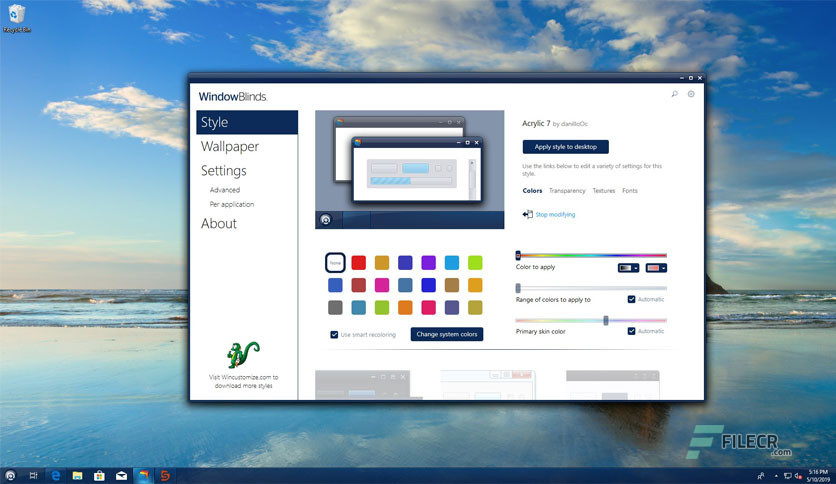The width and height of the screenshot is (836, 484).
Task: Switch to the Transparency tab
Action: (x=567, y=191)
